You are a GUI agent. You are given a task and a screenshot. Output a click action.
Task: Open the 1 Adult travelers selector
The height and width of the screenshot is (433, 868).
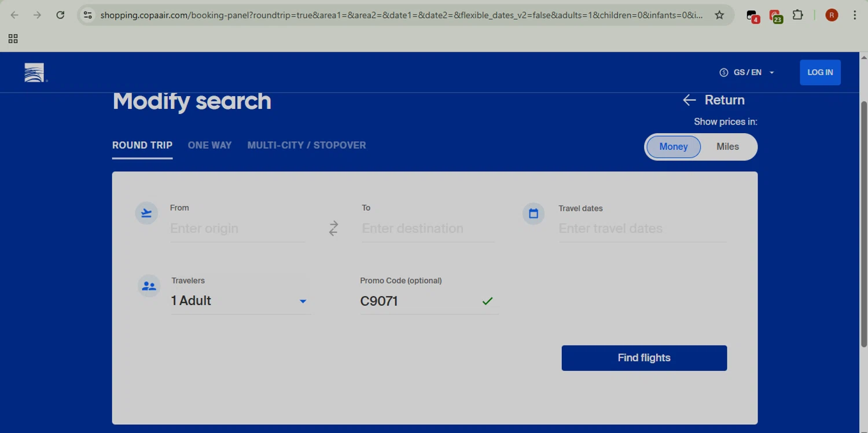click(x=241, y=301)
